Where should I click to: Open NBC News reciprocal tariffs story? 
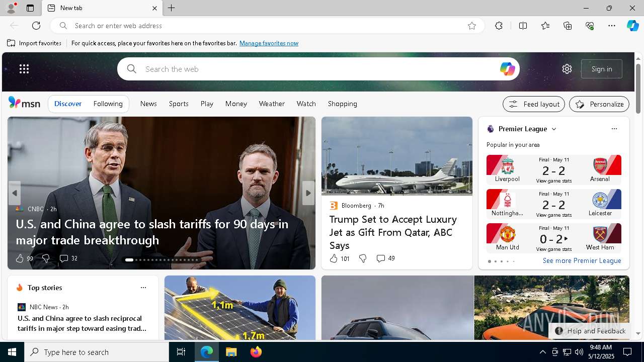pos(82,323)
